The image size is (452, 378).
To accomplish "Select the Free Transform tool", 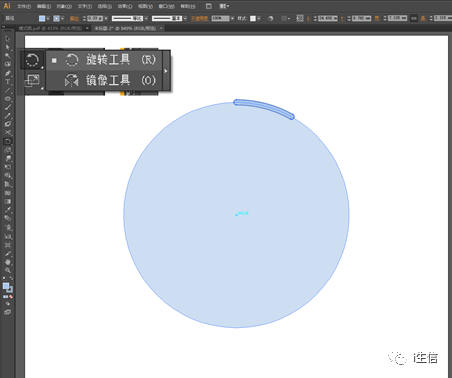I will point(8,167).
